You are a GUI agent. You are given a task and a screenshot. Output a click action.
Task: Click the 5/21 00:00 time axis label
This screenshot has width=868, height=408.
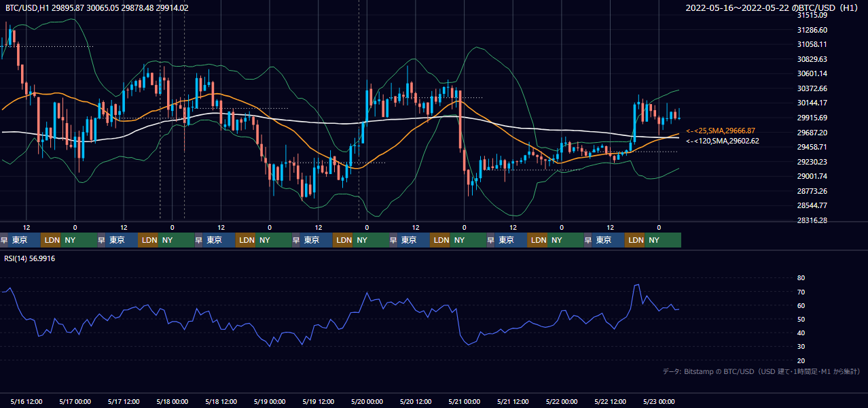pyautogui.click(x=464, y=401)
